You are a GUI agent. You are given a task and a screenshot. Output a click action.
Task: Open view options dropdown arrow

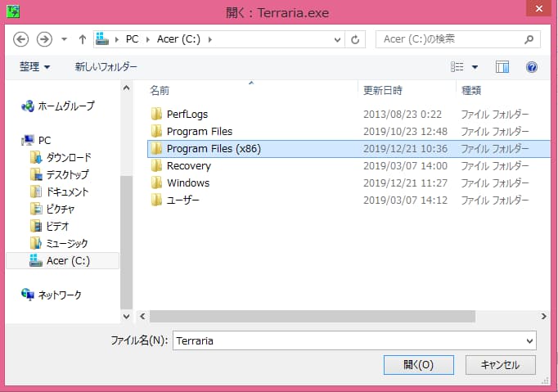[x=475, y=67]
